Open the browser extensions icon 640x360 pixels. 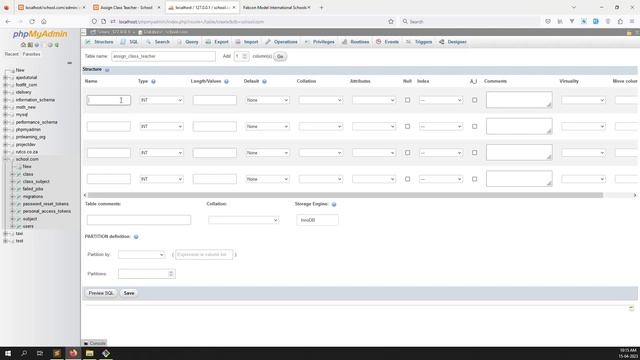click(620, 21)
